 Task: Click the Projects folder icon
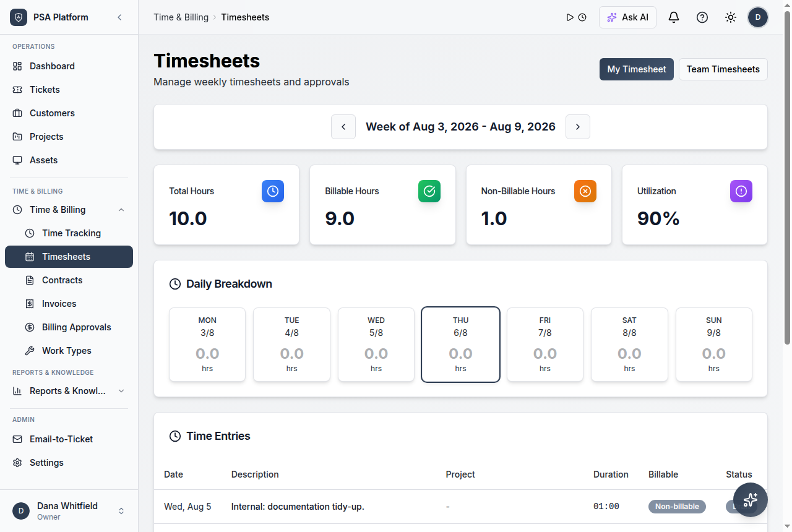17,137
